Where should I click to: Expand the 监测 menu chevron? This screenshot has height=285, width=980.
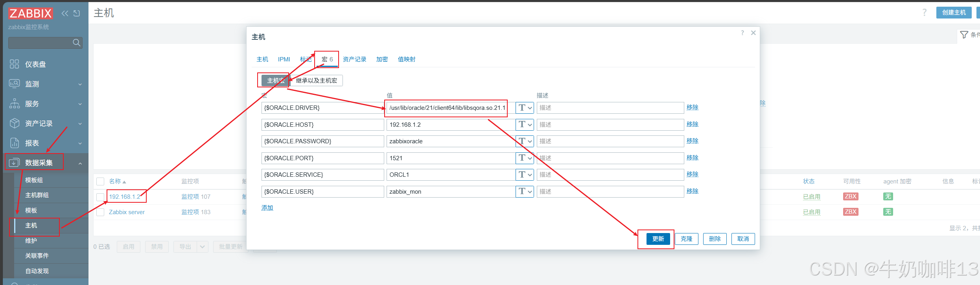80,84
